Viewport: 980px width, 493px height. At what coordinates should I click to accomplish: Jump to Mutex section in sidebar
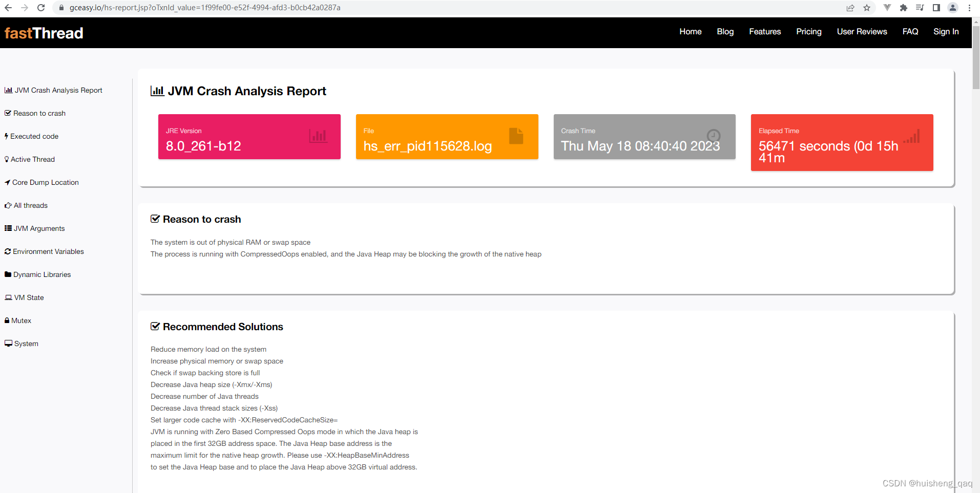tap(18, 320)
